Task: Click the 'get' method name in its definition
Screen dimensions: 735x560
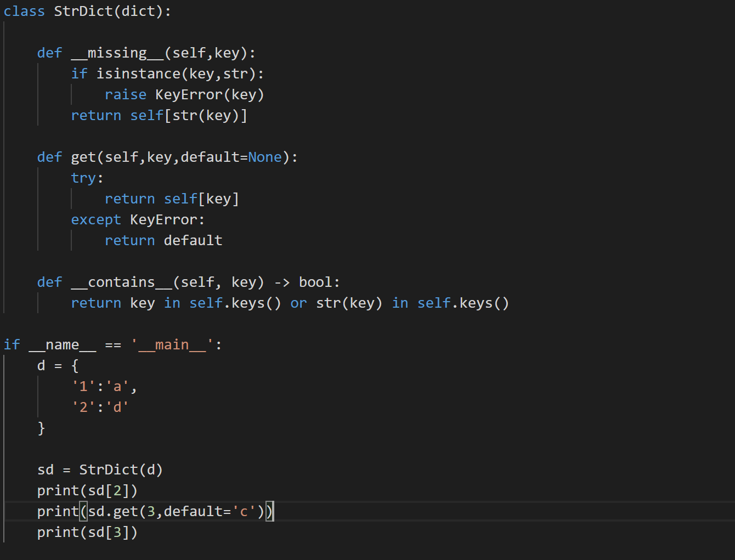Action: 83,157
